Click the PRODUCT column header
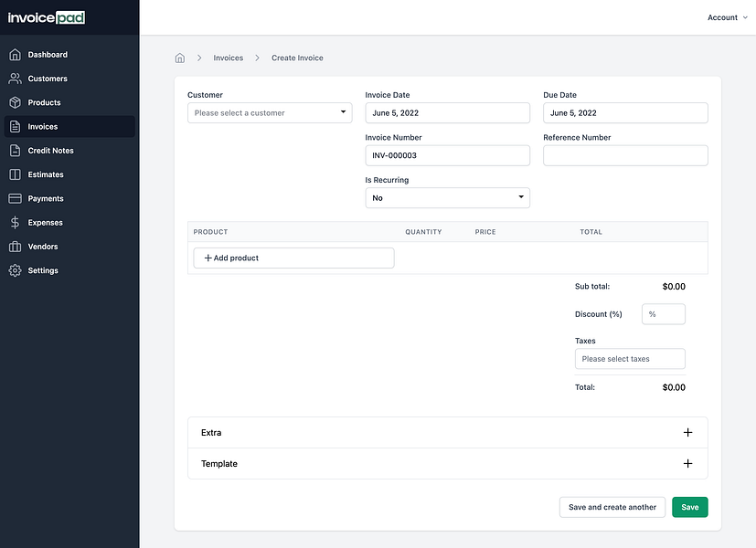Viewport: 756px width, 548px height. point(210,232)
